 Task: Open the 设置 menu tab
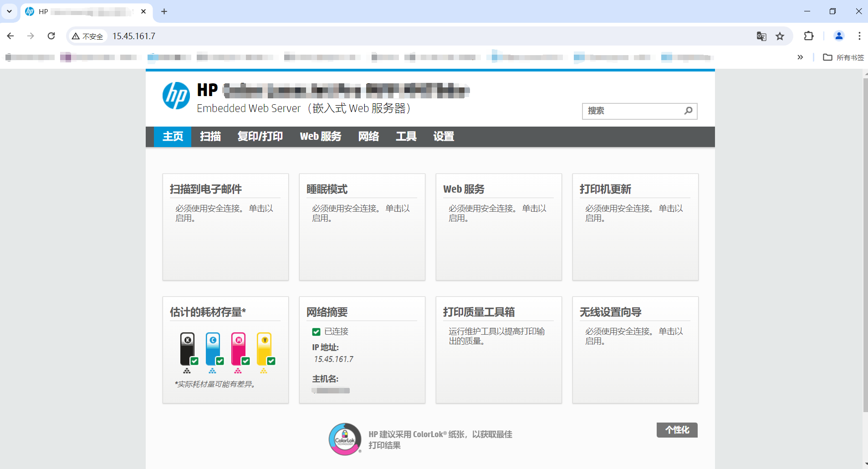click(x=443, y=137)
